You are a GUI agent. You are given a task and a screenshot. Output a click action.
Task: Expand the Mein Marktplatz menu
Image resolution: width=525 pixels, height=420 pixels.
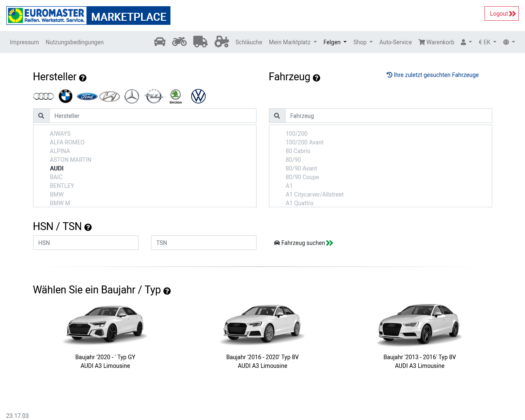pos(293,42)
